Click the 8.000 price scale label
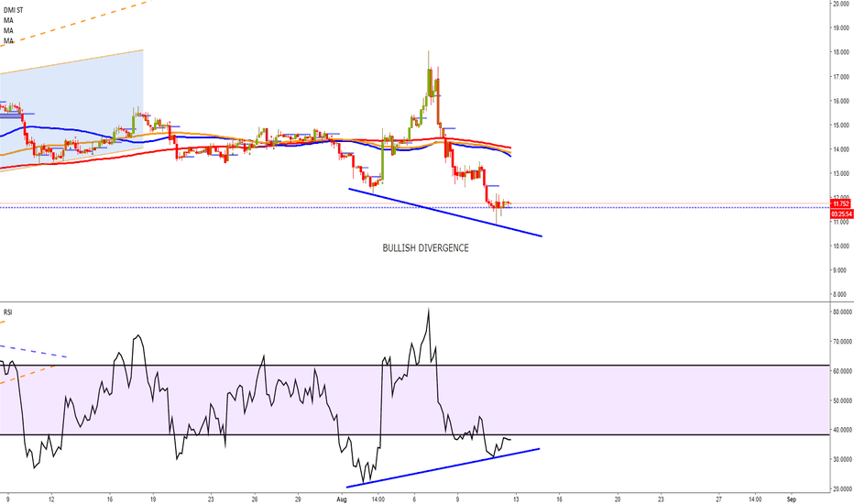 pos(842,294)
